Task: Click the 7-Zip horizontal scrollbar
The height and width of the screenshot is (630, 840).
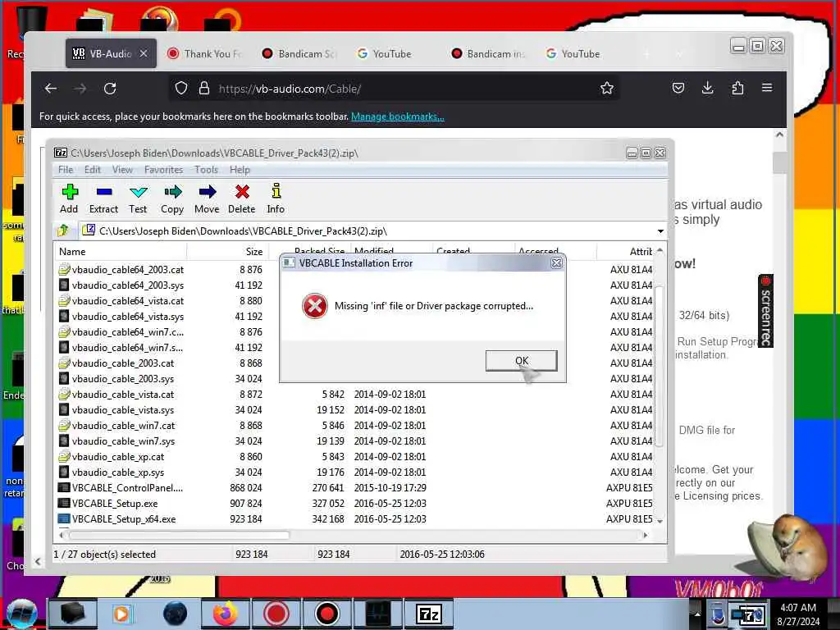Action: (180, 535)
